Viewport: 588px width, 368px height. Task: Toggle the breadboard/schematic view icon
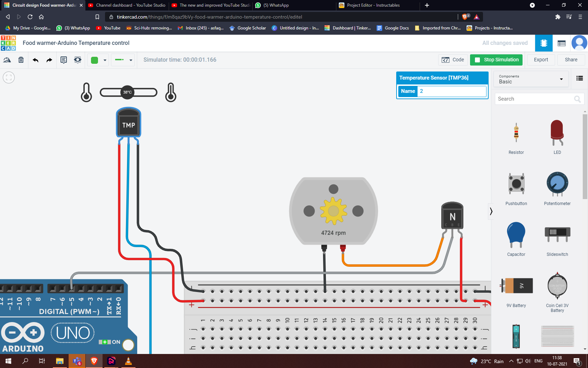click(x=544, y=43)
